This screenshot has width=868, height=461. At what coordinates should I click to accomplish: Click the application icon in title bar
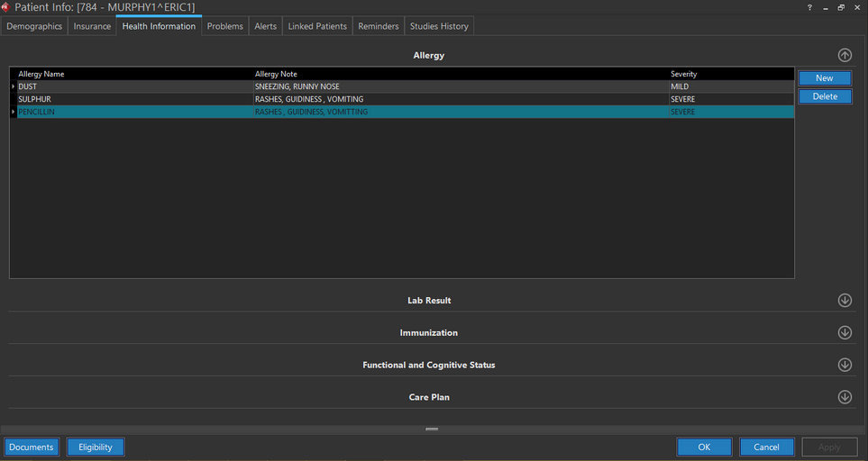coord(6,7)
